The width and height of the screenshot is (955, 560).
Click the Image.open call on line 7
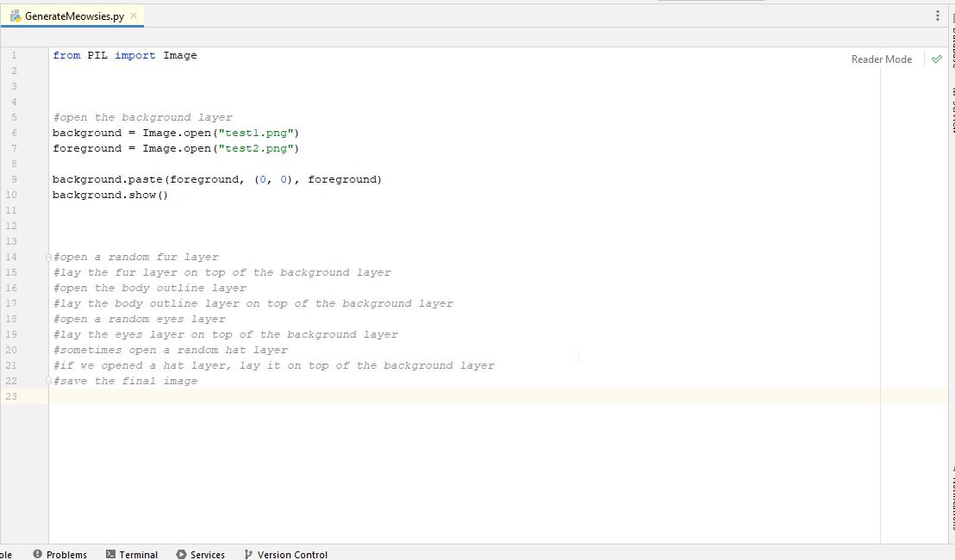pyautogui.click(x=177, y=148)
